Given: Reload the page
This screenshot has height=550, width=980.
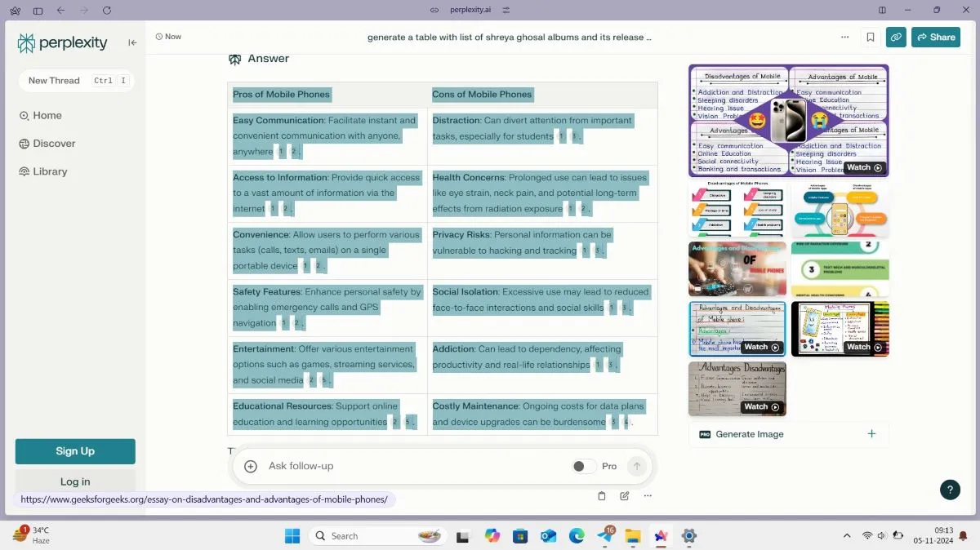Looking at the screenshot, I should pos(107,10).
